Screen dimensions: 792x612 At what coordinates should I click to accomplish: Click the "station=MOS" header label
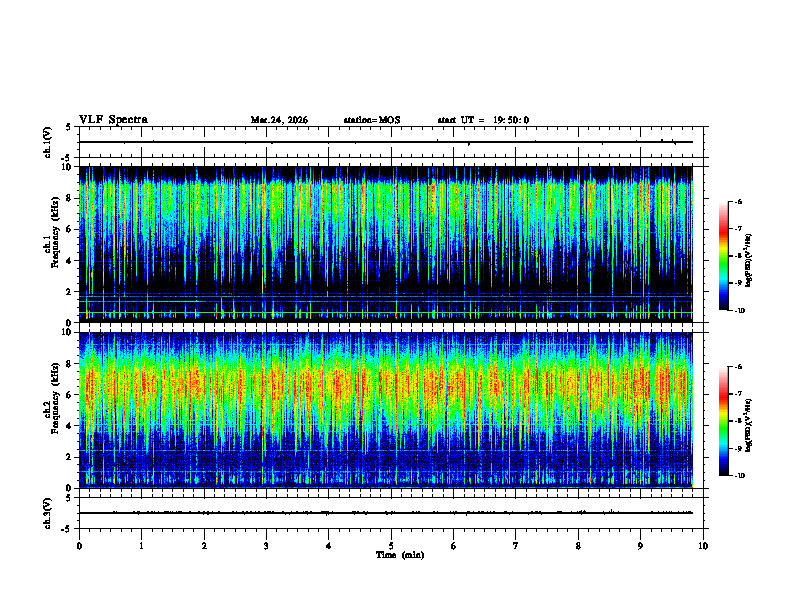372,120
